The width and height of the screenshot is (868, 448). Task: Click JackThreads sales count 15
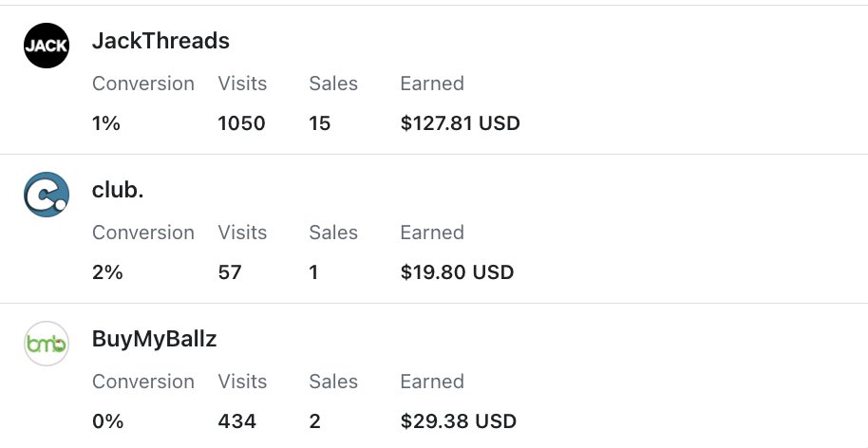pyautogui.click(x=320, y=123)
